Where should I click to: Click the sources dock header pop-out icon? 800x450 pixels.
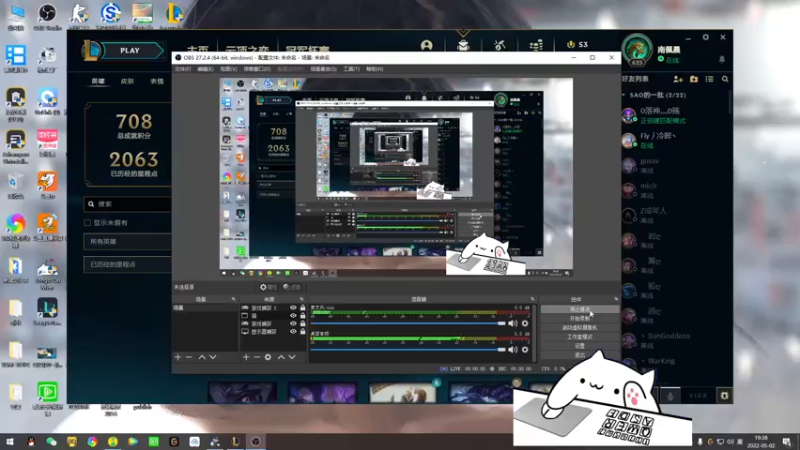tap(302, 299)
